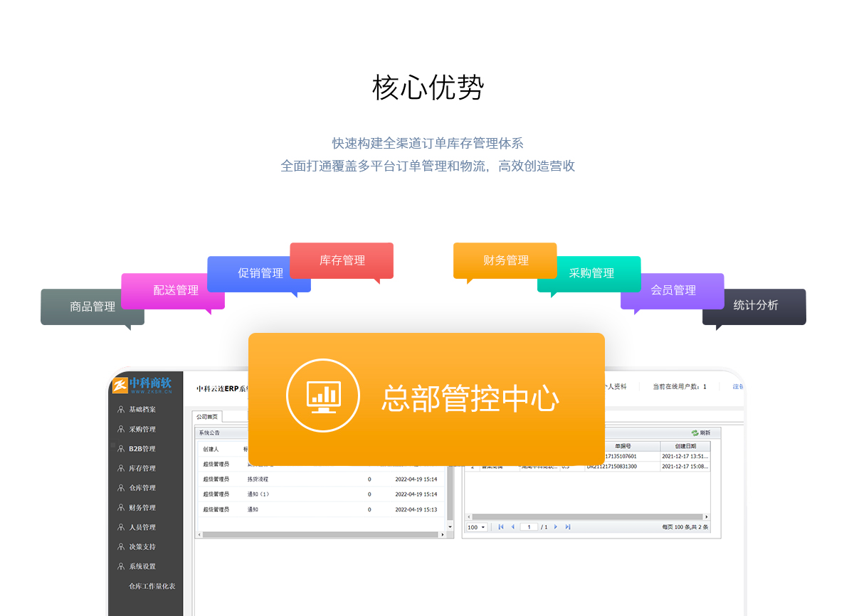Go to the previous page arrow
The image size is (854, 616).
pyautogui.click(x=512, y=527)
